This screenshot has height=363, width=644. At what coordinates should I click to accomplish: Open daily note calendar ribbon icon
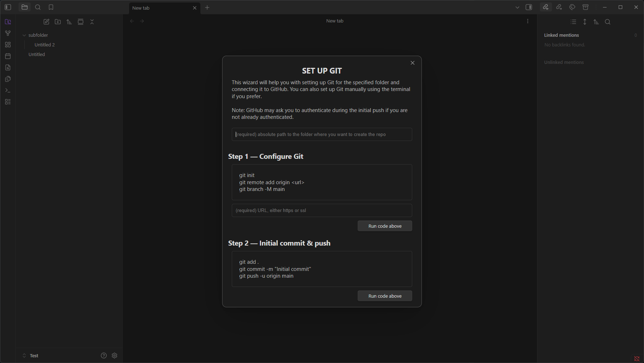(x=8, y=56)
